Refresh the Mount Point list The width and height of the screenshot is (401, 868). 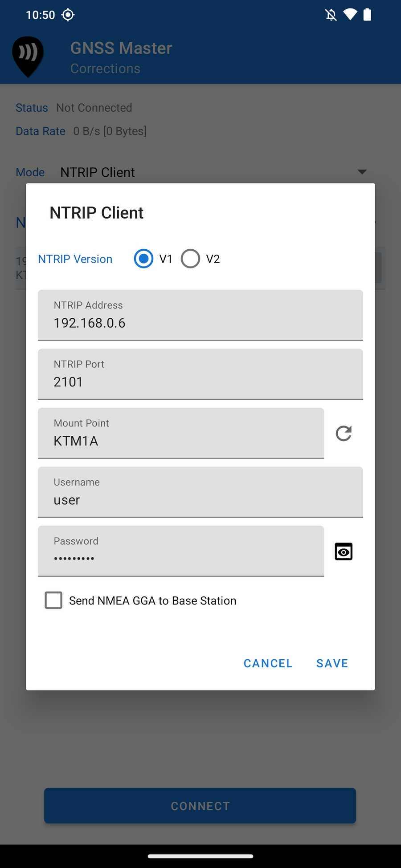pos(344,433)
